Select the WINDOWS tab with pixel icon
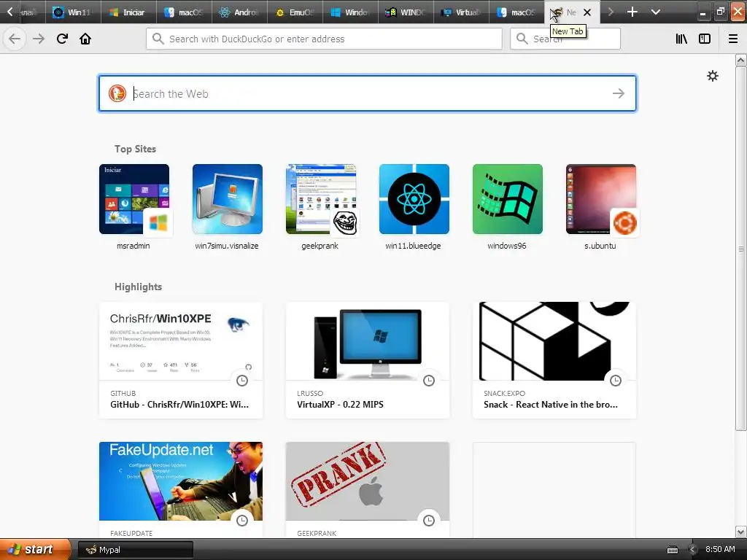The width and height of the screenshot is (747, 560). tap(406, 12)
